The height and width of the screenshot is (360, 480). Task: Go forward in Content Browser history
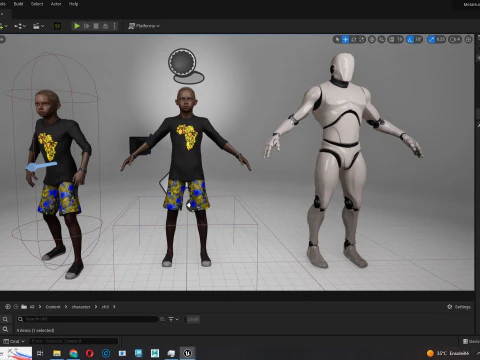pos(16,307)
